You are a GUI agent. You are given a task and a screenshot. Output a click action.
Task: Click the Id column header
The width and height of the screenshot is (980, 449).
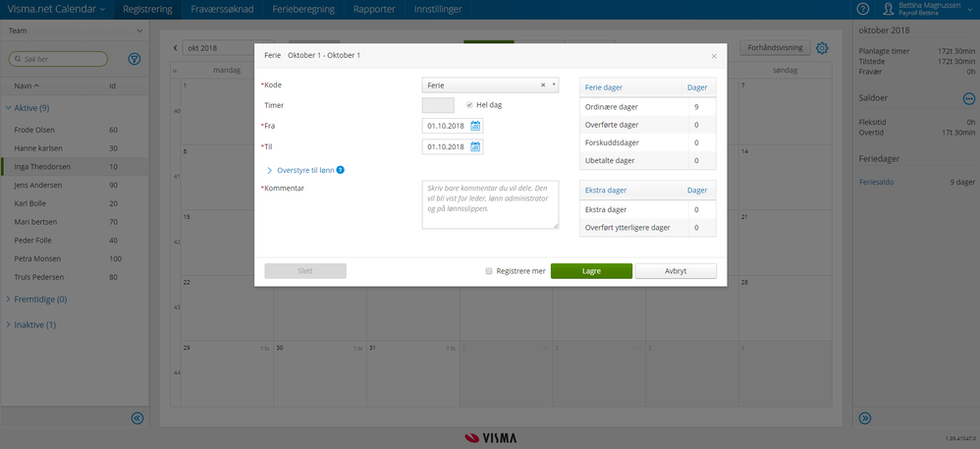[x=113, y=85]
